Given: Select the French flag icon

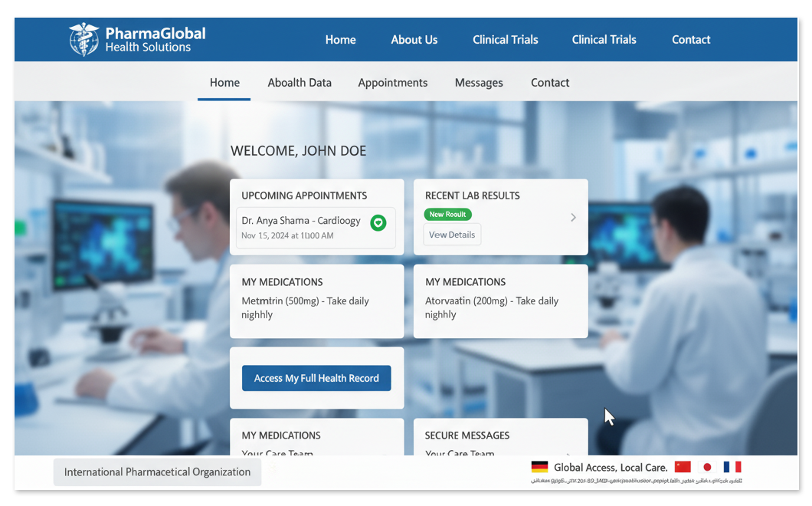Looking at the screenshot, I should click(732, 467).
